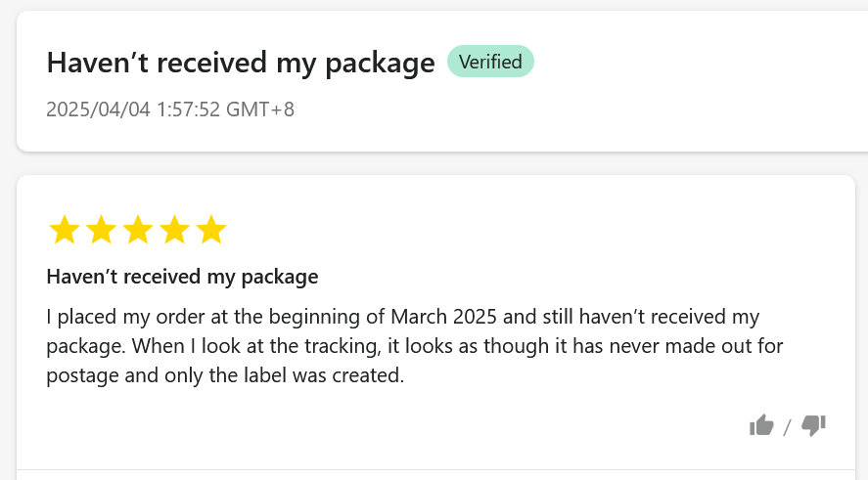The width and height of the screenshot is (868, 480).
Task: Click the time 1:57:52 in the timestamp
Action: [188, 109]
